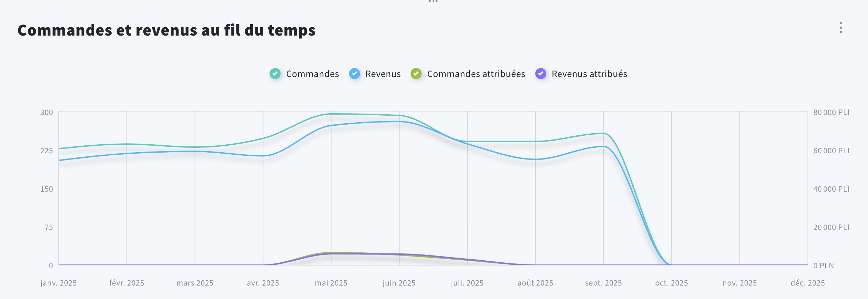Screen dimensions: 868x299
Task: Click the 'Commandes et revenus au fil du temps' title
Action: tap(167, 30)
